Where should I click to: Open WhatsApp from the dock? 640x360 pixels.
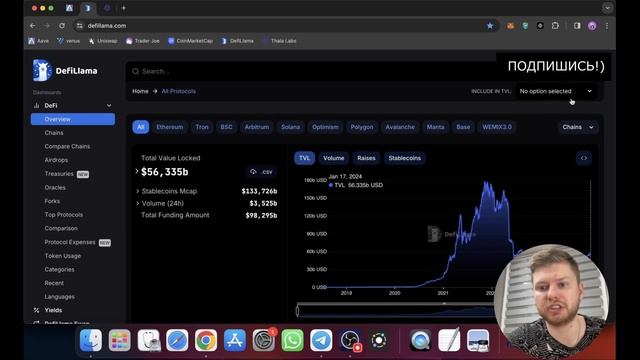tap(292, 340)
